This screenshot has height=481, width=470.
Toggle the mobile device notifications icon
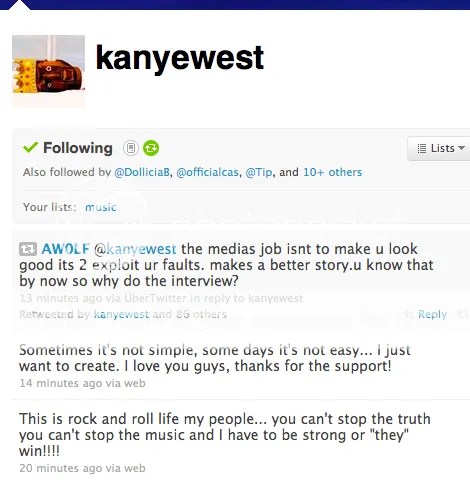[131, 148]
